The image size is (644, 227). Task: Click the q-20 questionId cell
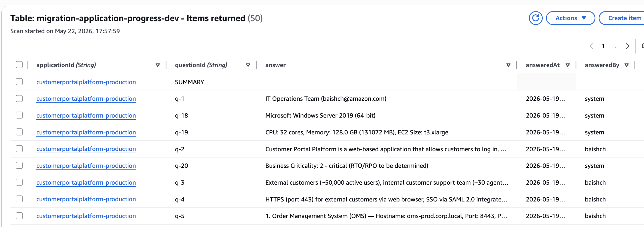(181, 166)
